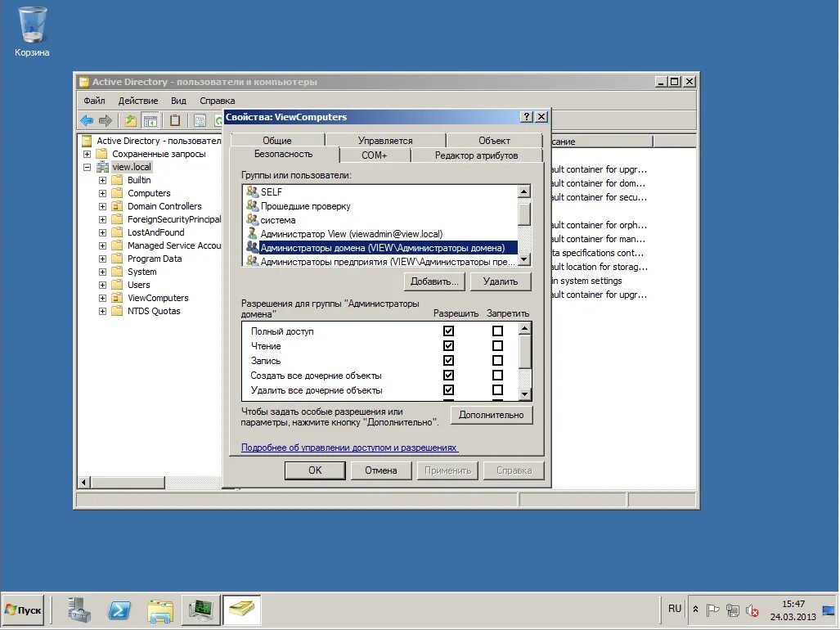840x630 pixels.
Task: Toggle Allow for Создать все дочерние объекты
Action: 448,375
